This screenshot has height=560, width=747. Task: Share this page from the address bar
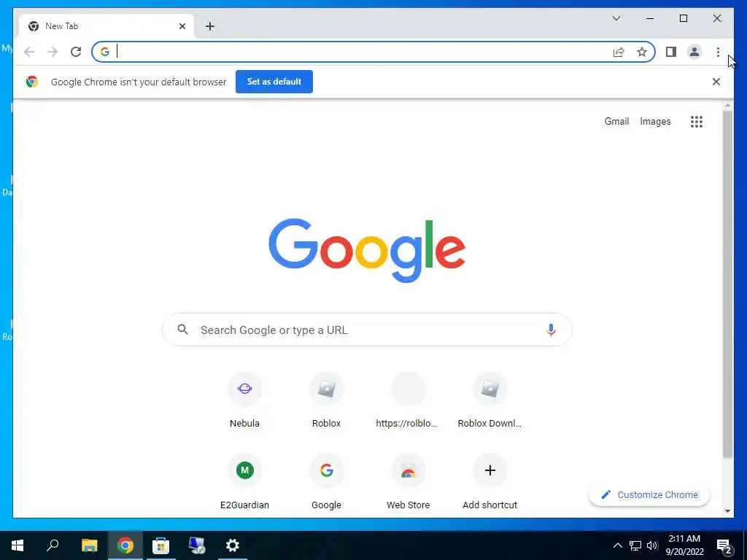619,52
